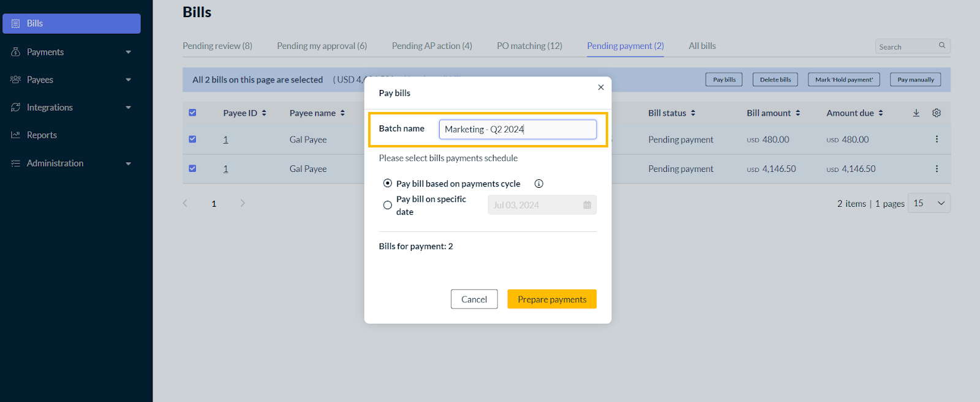Open the page size 15 dropdown
The image size is (980, 402).
coord(929,203)
